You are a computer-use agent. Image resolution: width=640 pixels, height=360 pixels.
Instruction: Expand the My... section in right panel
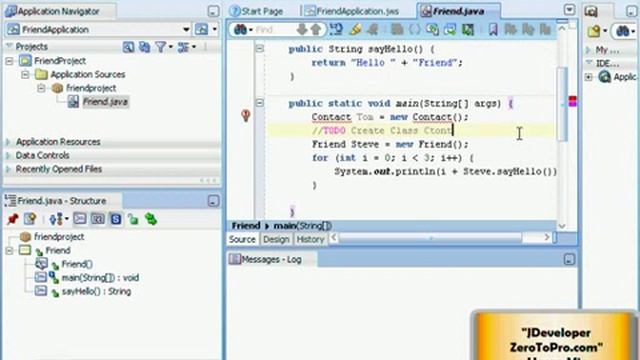click(x=589, y=50)
